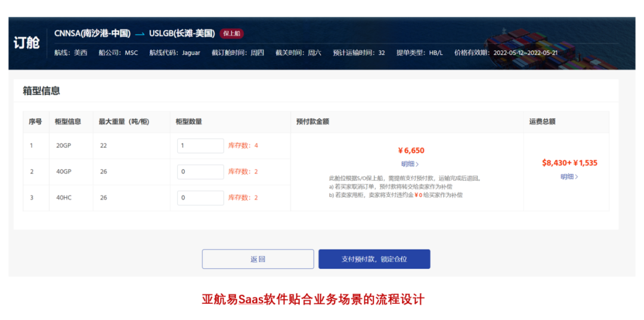The image size is (644, 320).
Task: Open 明细 link under ¥6,650
Action: (410, 164)
